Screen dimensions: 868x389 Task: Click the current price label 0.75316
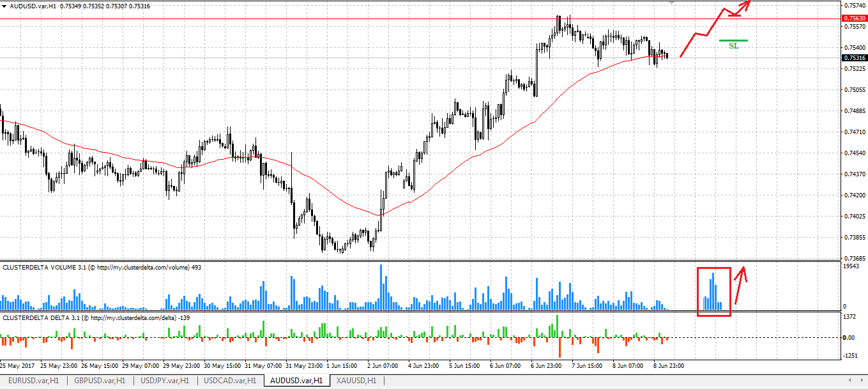click(855, 58)
